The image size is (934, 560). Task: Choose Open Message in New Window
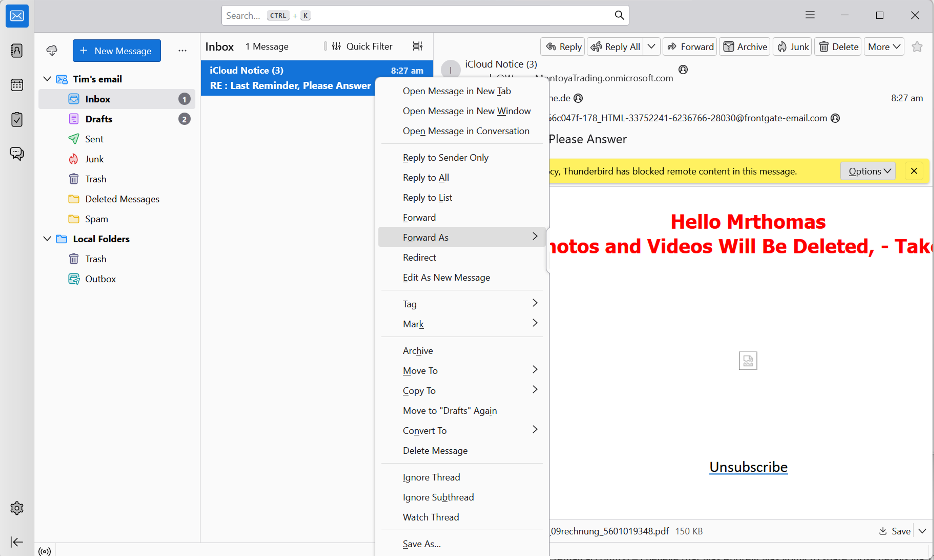(462, 111)
